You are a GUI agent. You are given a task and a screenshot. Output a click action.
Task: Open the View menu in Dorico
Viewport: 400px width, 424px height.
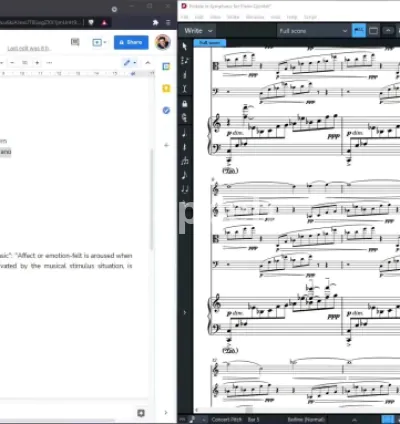coord(215,17)
